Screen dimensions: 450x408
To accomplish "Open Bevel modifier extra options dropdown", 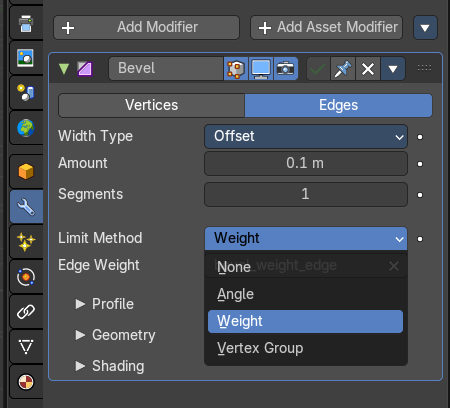I will coord(393,69).
